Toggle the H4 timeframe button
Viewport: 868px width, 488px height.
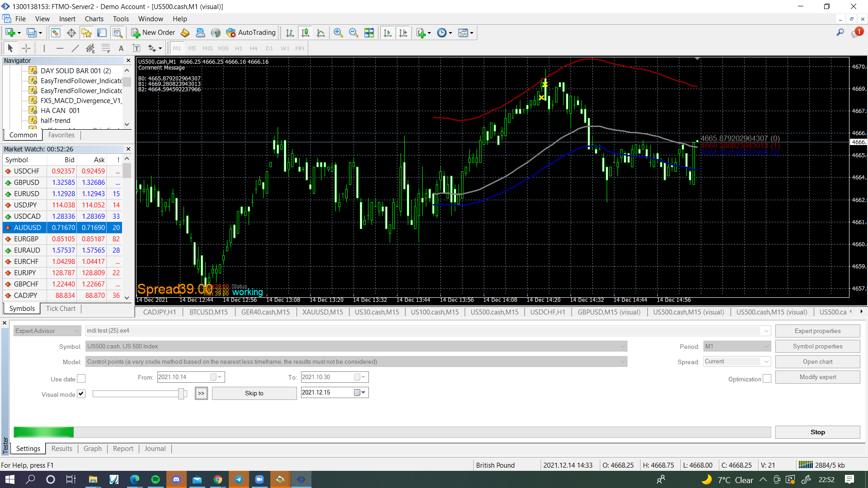(x=254, y=48)
